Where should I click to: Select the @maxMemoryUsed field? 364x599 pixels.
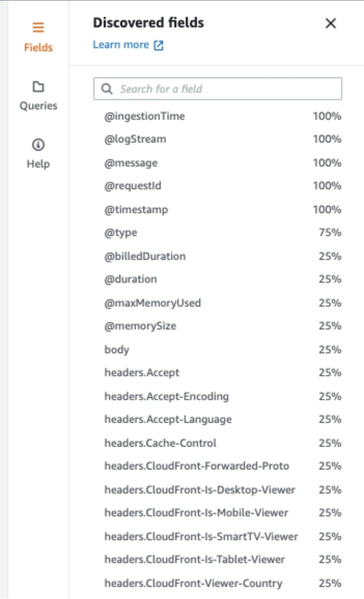coord(152,303)
